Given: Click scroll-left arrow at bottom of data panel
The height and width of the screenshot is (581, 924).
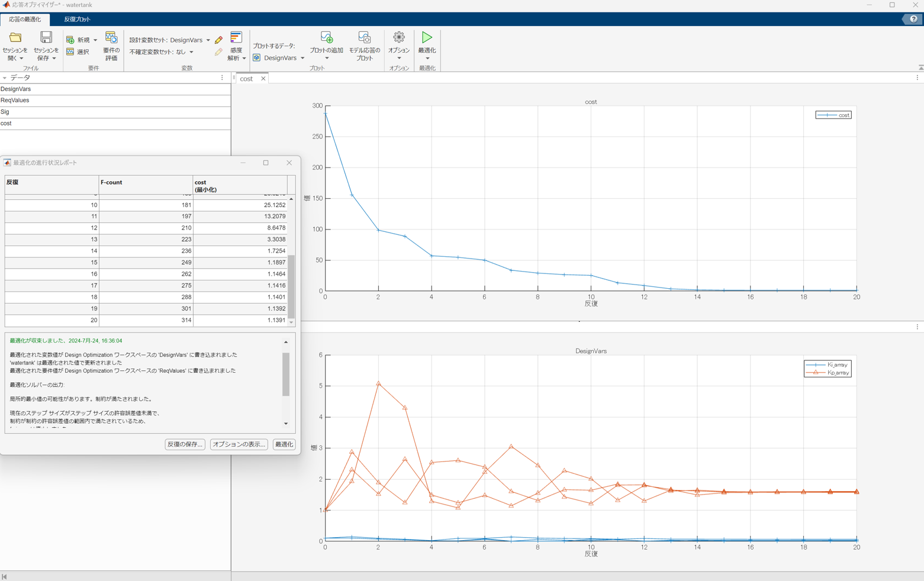Looking at the screenshot, I should click(4, 577).
